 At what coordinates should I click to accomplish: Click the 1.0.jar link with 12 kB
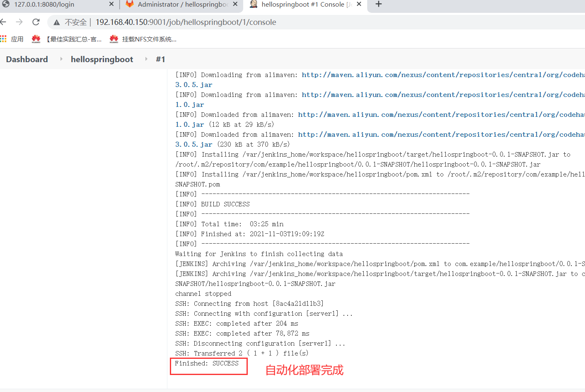click(x=190, y=125)
